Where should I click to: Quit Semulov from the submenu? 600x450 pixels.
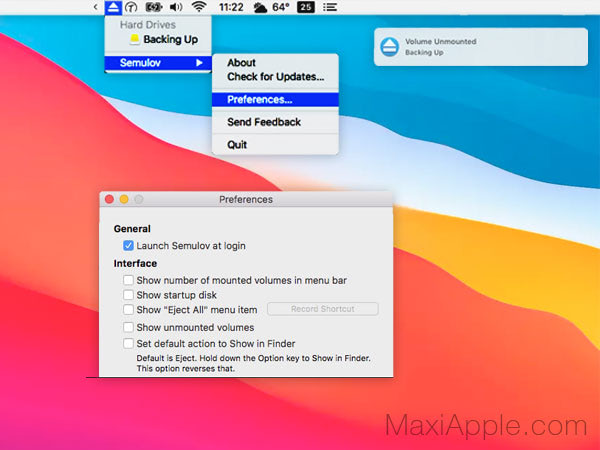(275, 145)
